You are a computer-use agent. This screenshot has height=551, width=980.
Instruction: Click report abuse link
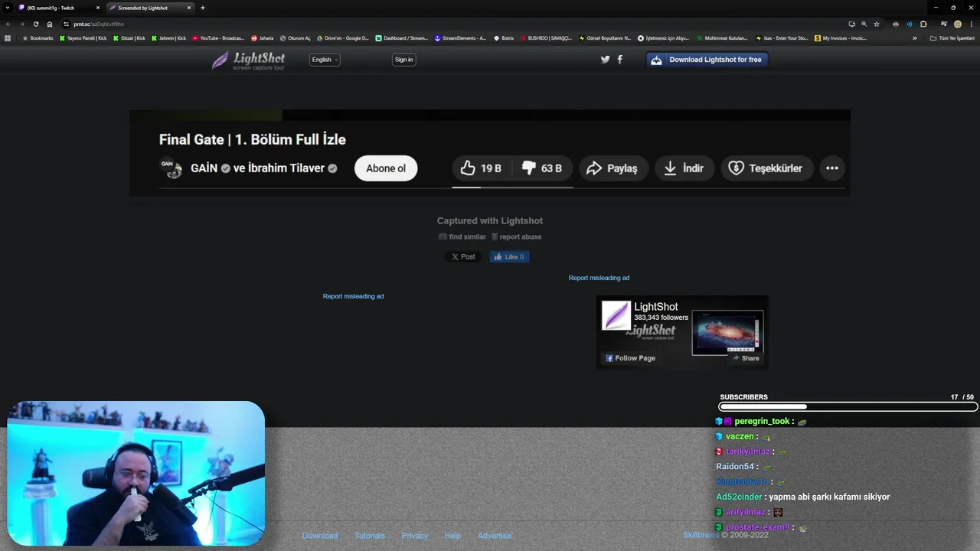tap(516, 237)
